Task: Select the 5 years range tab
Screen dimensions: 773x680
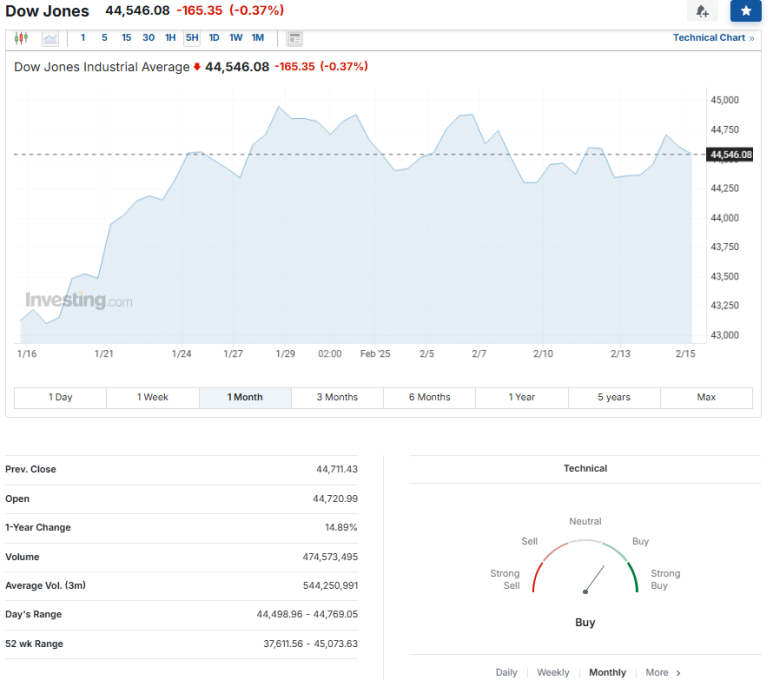Action: coord(614,397)
